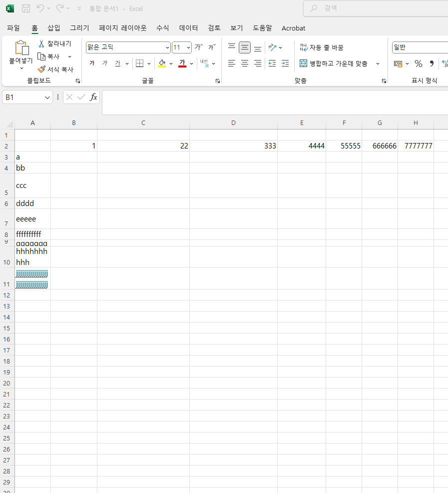
Task: Open the Customize Quick Access Toolbar arrow
Action: (79, 8)
